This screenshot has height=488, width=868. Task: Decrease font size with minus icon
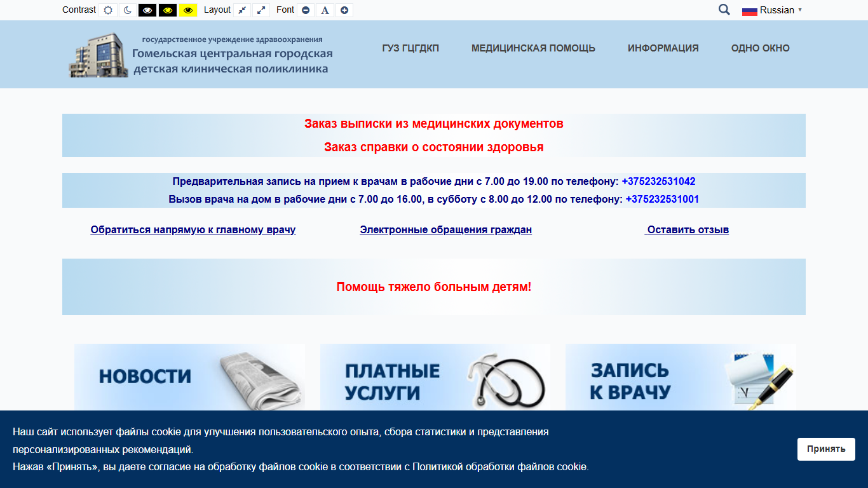click(306, 10)
